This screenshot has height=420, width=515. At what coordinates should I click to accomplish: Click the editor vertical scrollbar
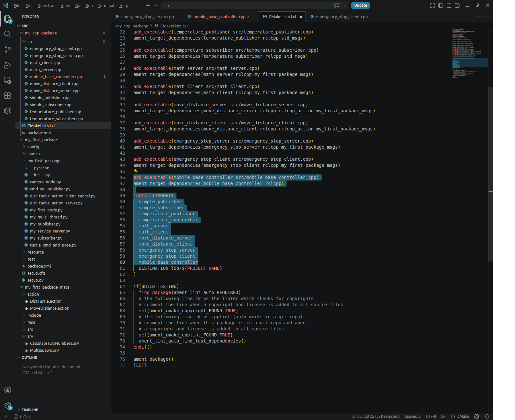[x=490, y=174]
